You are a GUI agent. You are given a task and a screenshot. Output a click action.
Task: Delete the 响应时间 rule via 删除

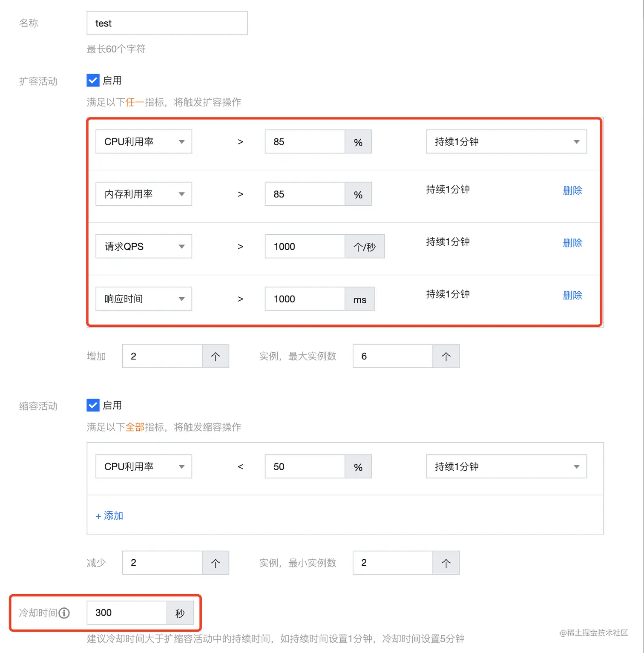(x=572, y=295)
